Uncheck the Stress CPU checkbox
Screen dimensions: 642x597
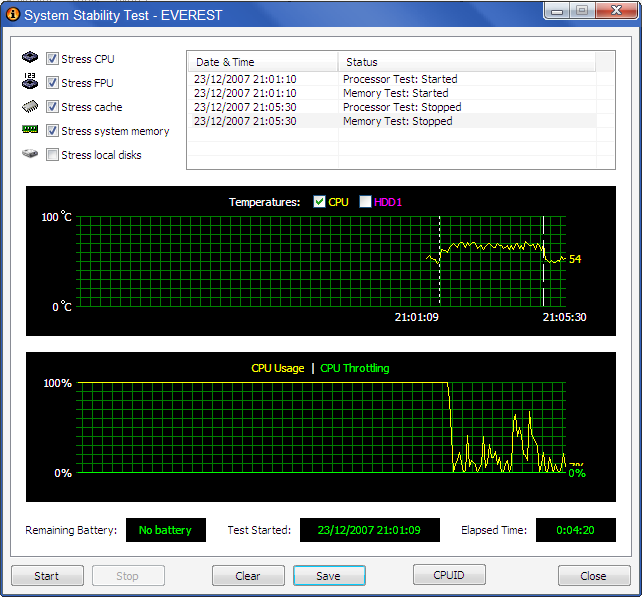pos(52,59)
